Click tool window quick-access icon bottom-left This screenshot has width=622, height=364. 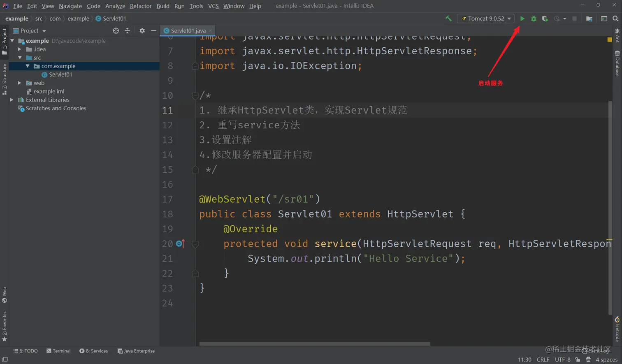coord(5,359)
